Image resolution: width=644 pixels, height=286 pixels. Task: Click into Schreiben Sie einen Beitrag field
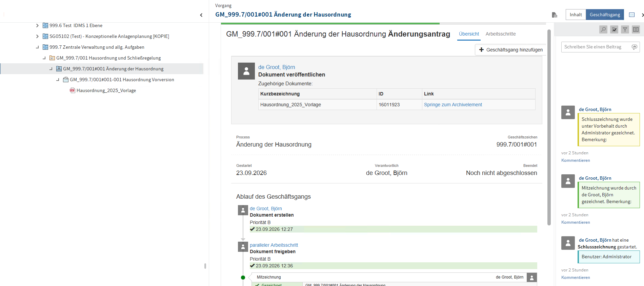[596, 47]
